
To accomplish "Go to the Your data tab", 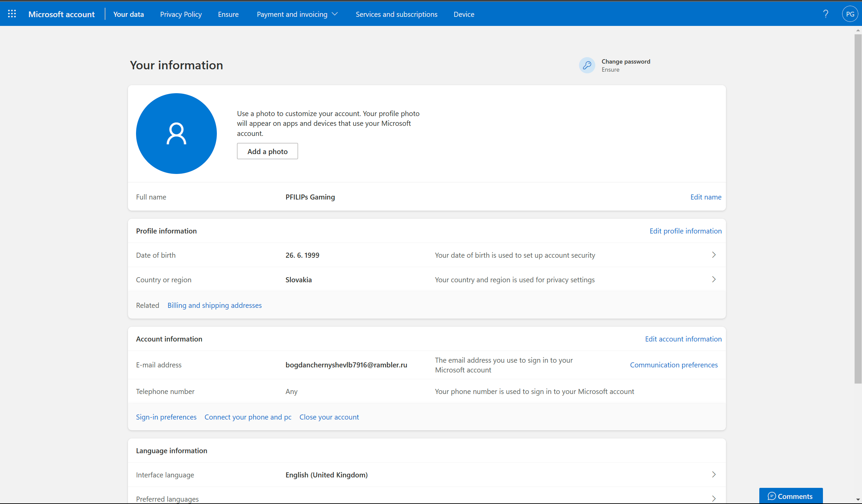I will [129, 14].
